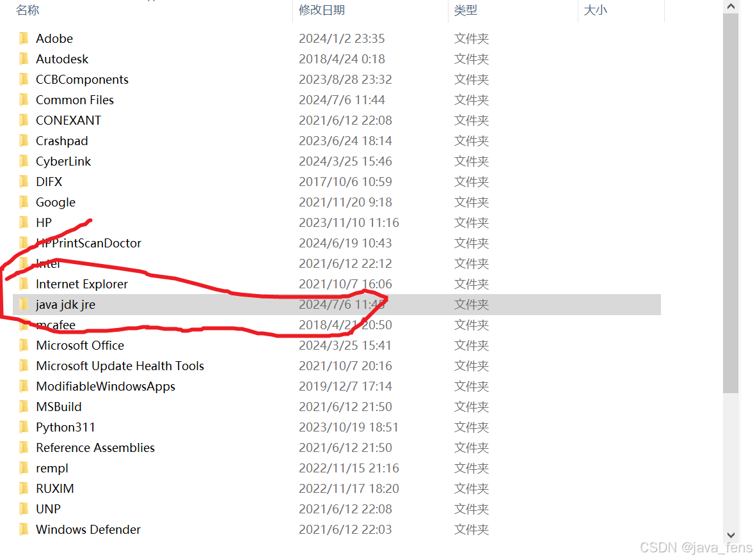Select the Google folder name

coord(56,203)
